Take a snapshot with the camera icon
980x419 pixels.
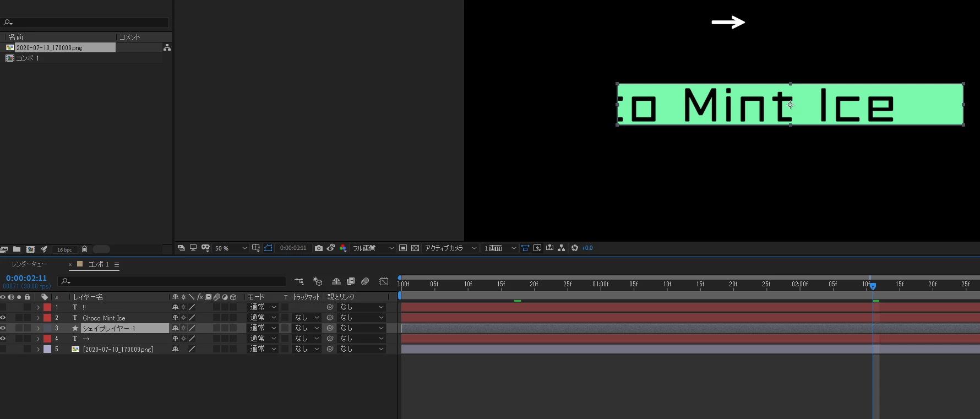pos(319,248)
